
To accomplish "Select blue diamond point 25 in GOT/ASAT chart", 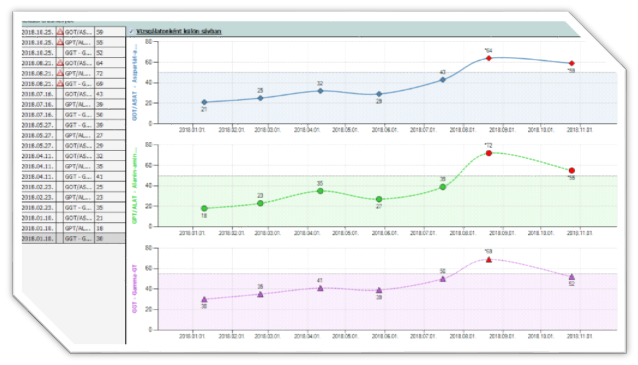I will pos(260,98).
